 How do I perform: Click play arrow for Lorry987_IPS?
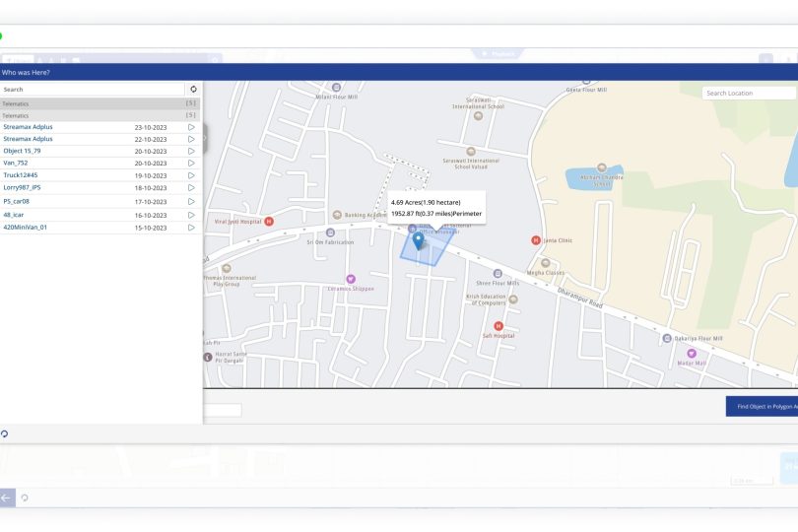point(191,187)
